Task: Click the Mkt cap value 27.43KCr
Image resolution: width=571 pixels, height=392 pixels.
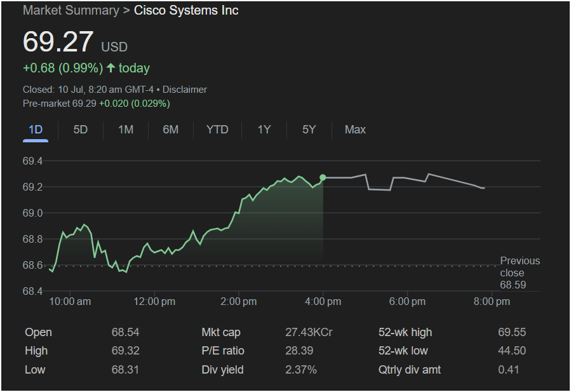Action: pyautogui.click(x=309, y=332)
